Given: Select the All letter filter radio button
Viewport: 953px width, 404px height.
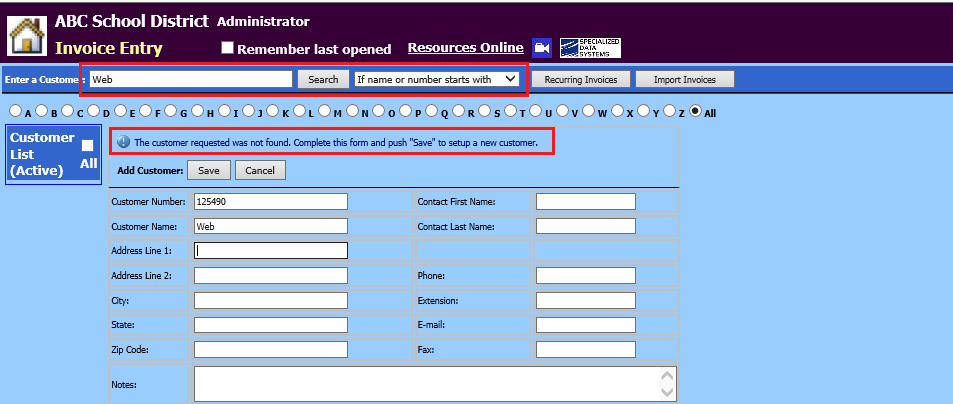Looking at the screenshot, I should click(x=696, y=112).
